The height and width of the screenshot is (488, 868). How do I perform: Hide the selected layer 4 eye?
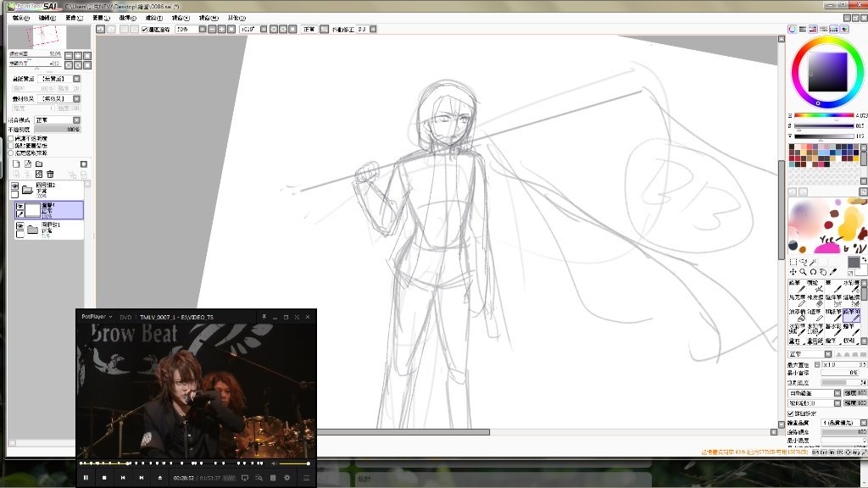point(20,207)
